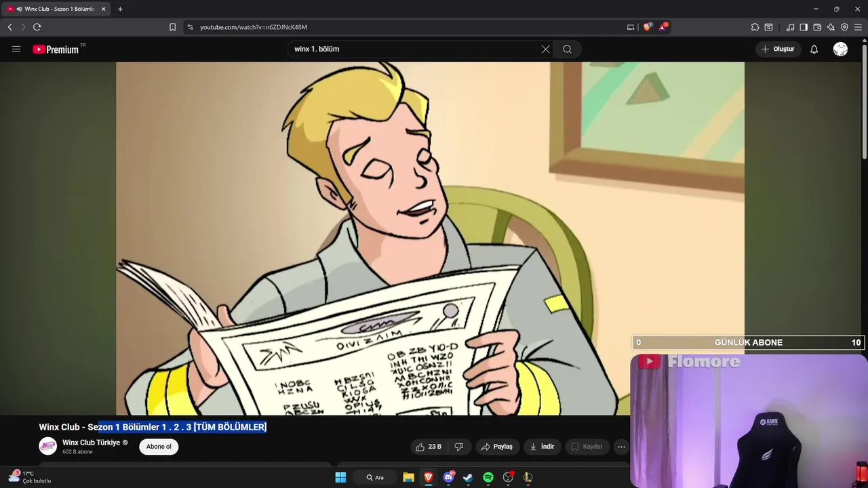Open browser extensions puzzle icon

coord(755,27)
